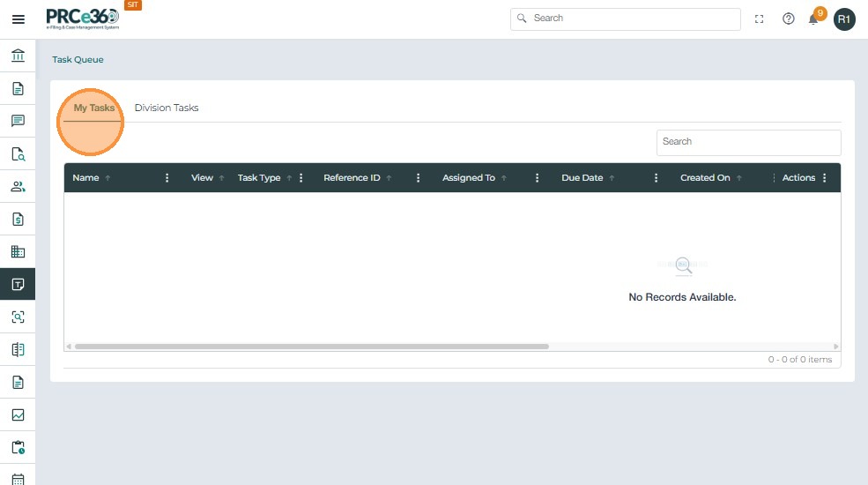Open the help question mark icon
Screen dimensions: 868x485
tap(789, 19)
